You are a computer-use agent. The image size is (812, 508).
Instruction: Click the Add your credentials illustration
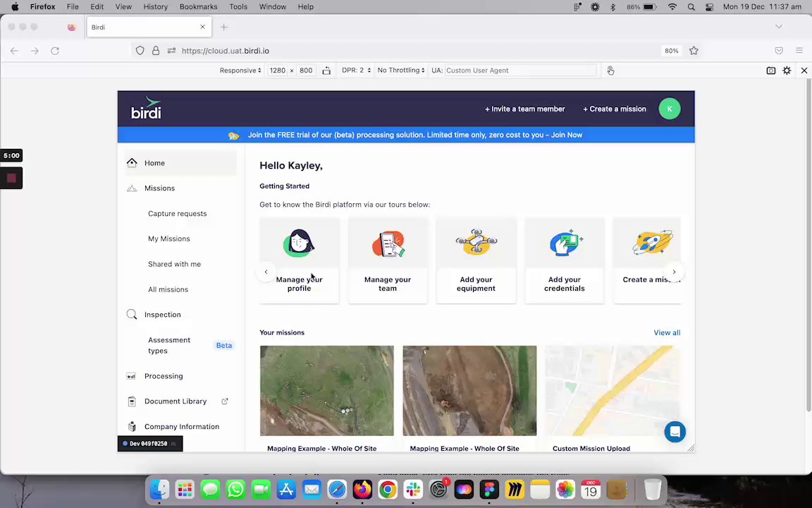click(565, 243)
